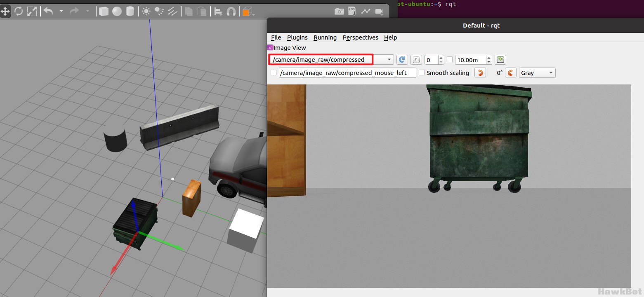Viewport: 644px width, 297px height.
Task: Open the redo history dropdown arrow
Action: (x=87, y=11)
